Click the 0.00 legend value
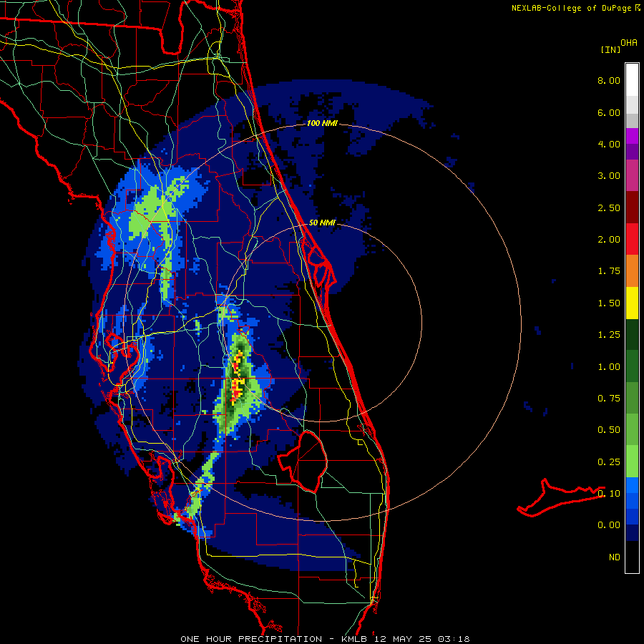This screenshot has height=644, width=644. pyautogui.click(x=609, y=525)
